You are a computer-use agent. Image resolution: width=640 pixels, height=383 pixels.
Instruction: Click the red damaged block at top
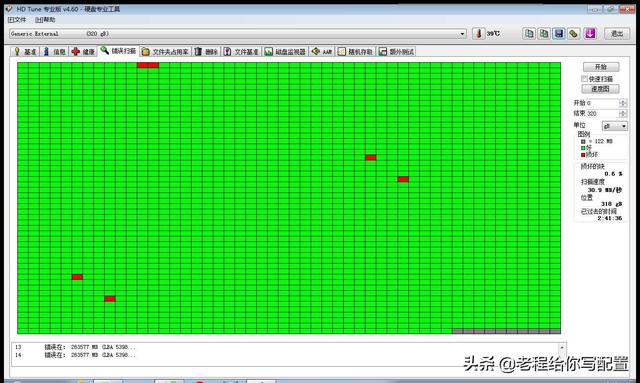tap(148, 65)
